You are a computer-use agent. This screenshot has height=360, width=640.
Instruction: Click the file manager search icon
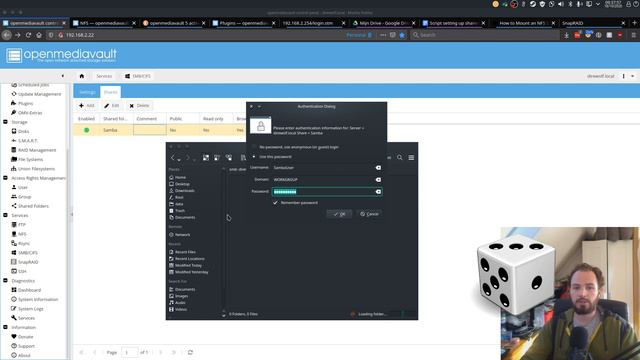pyautogui.click(x=400, y=158)
